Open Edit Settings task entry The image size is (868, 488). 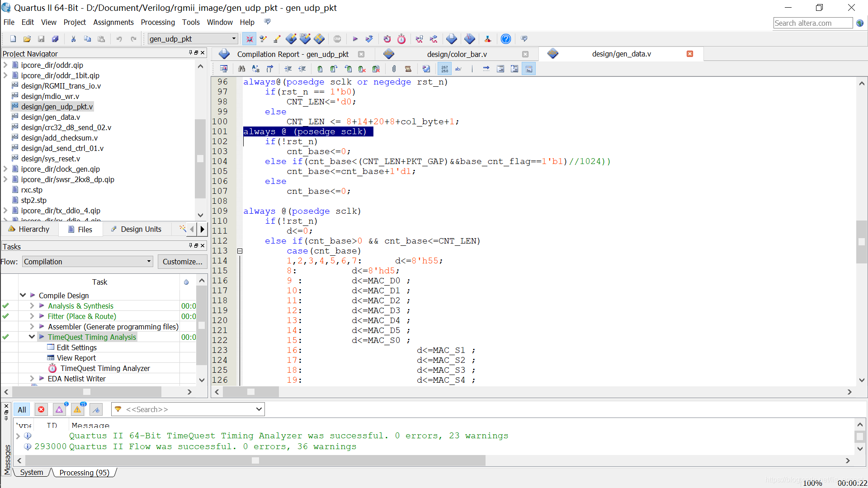76,347
